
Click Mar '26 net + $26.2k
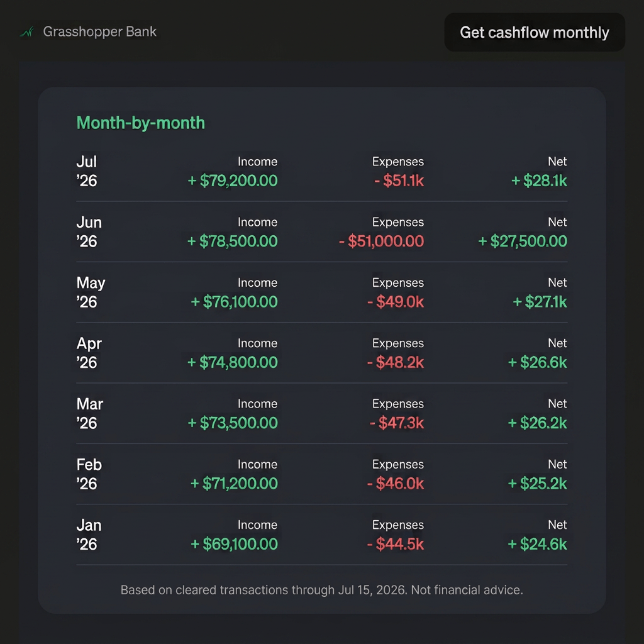(537, 423)
